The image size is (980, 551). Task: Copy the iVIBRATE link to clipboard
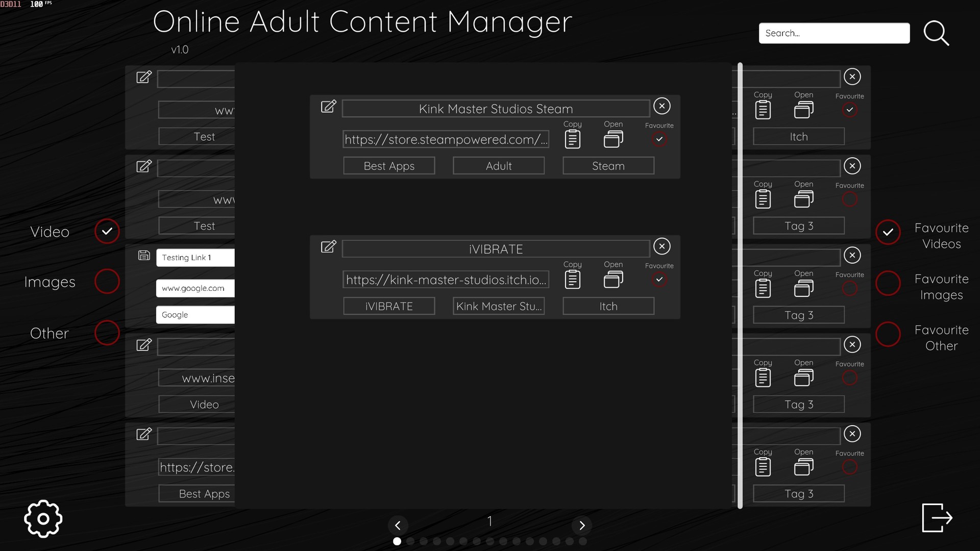click(572, 279)
